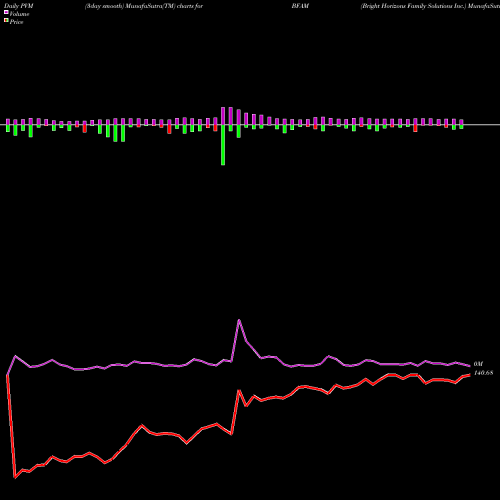Select the Volume legend label

(x=19, y=14)
